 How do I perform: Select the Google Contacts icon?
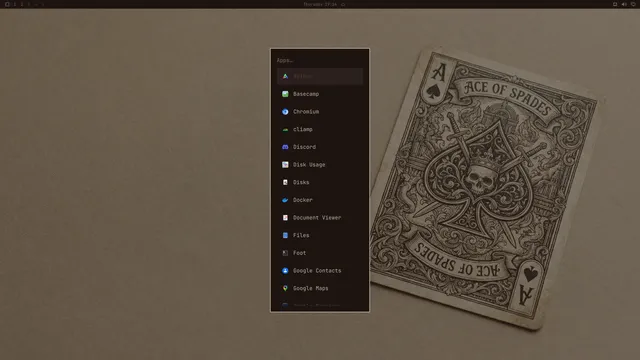click(285, 271)
